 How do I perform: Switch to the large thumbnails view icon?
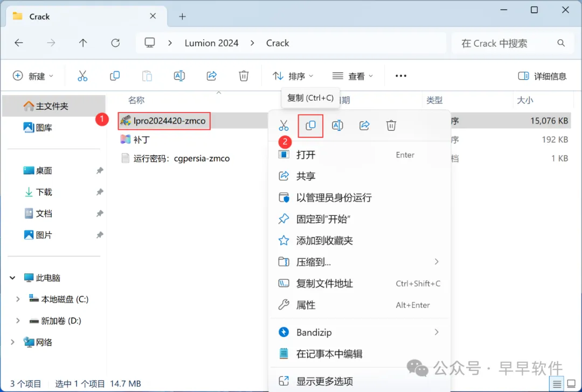(572, 384)
